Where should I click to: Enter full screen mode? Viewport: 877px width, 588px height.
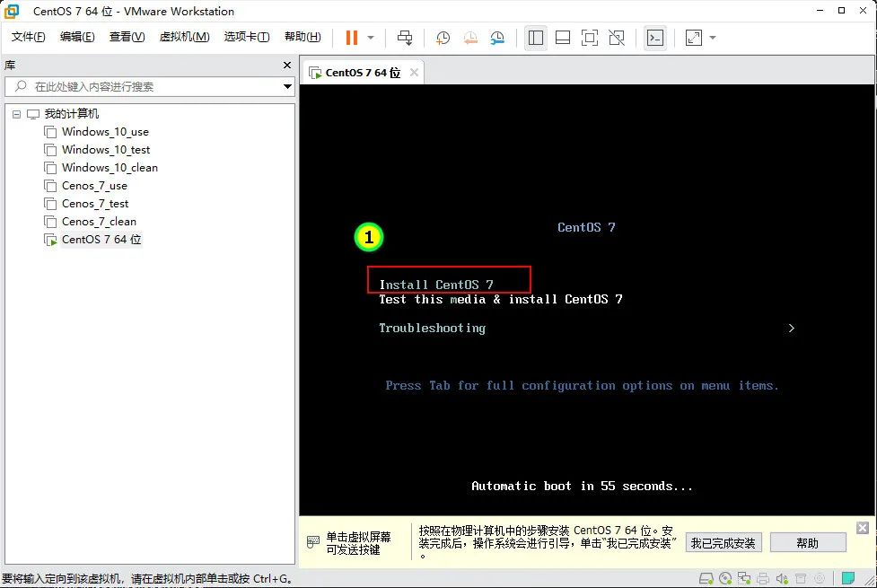click(590, 38)
